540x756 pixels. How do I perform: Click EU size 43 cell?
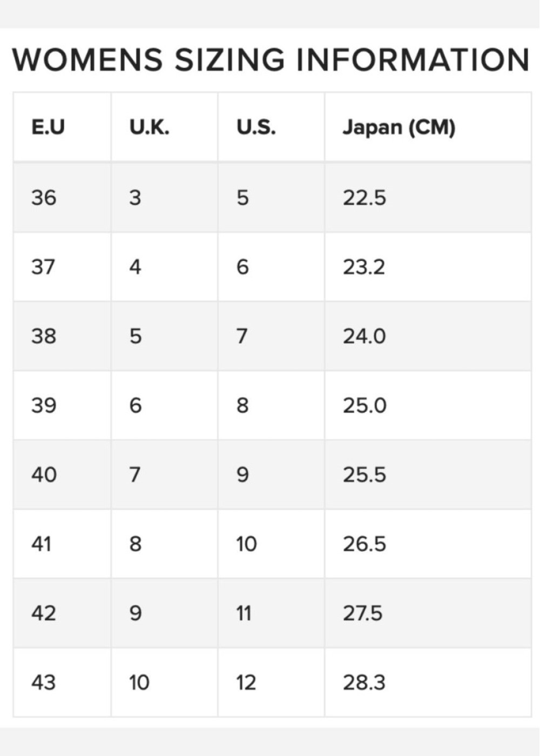click(x=44, y=683)
